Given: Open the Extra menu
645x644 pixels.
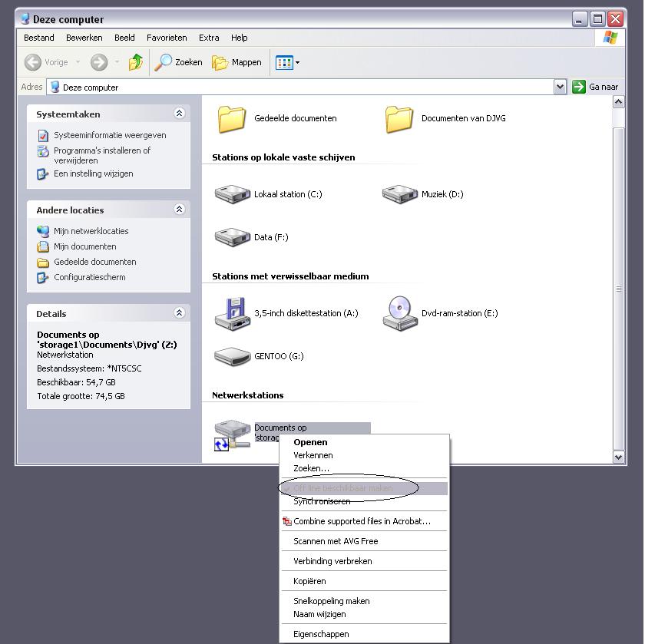Looking at the screenshot, I should tap(209, 38).
